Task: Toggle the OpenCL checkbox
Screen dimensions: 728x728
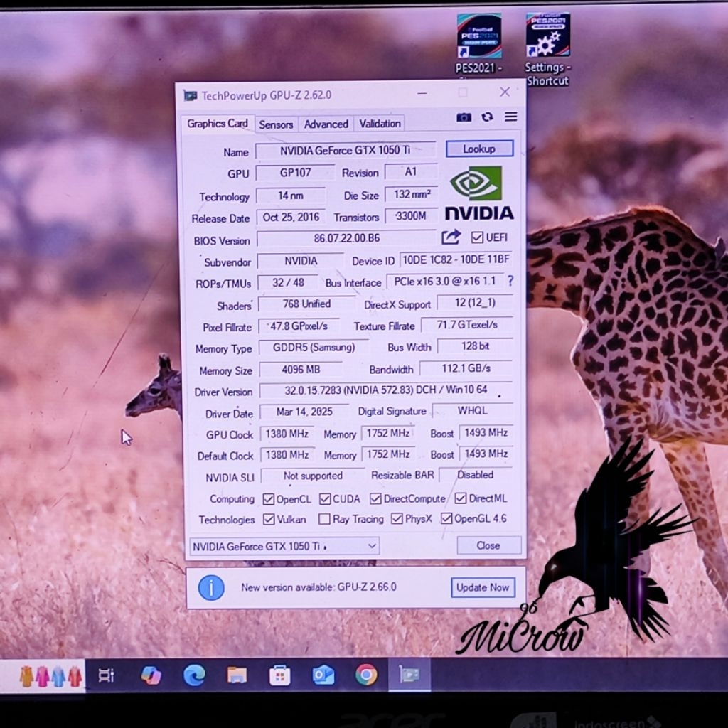Action: (269, 499)
